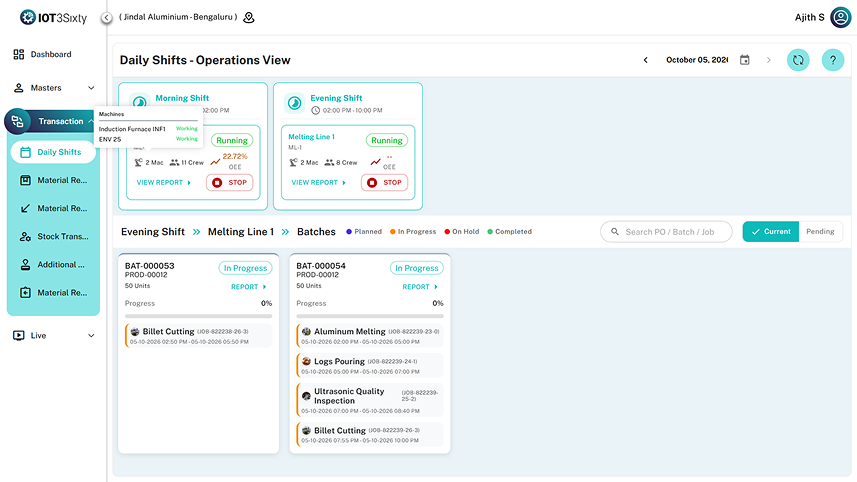The height and width of the screenshot is (482, 857).
Task: Click the 22.72% OEE value
Action: pos(235,156)
